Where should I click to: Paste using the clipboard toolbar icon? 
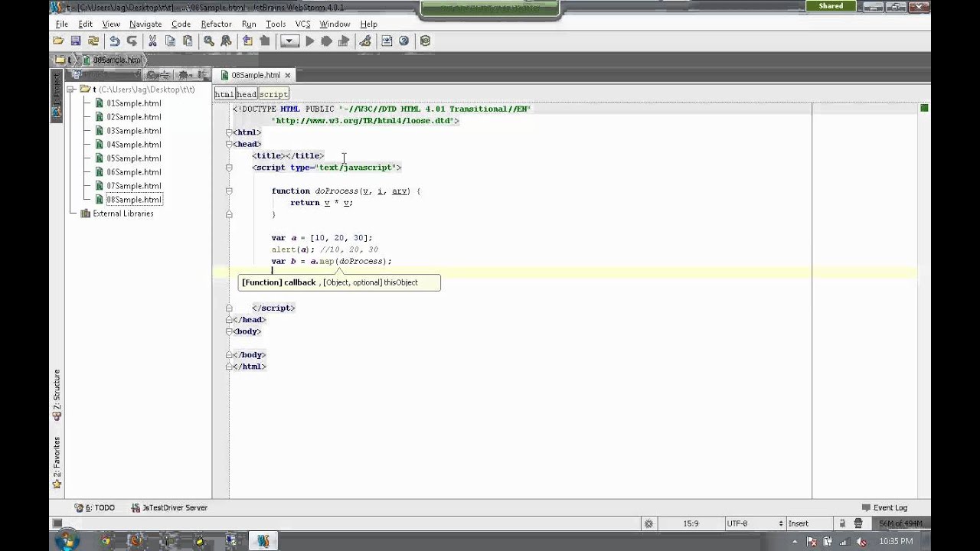click(188, 41)
